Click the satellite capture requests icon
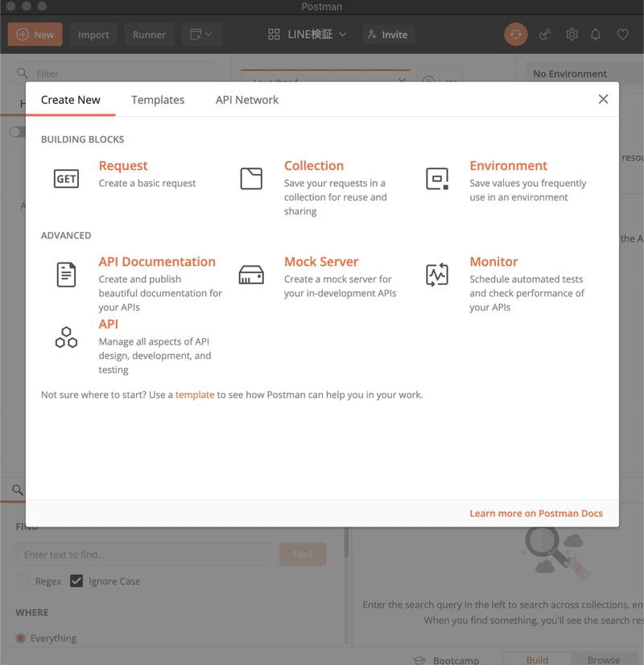 [545, 35]
